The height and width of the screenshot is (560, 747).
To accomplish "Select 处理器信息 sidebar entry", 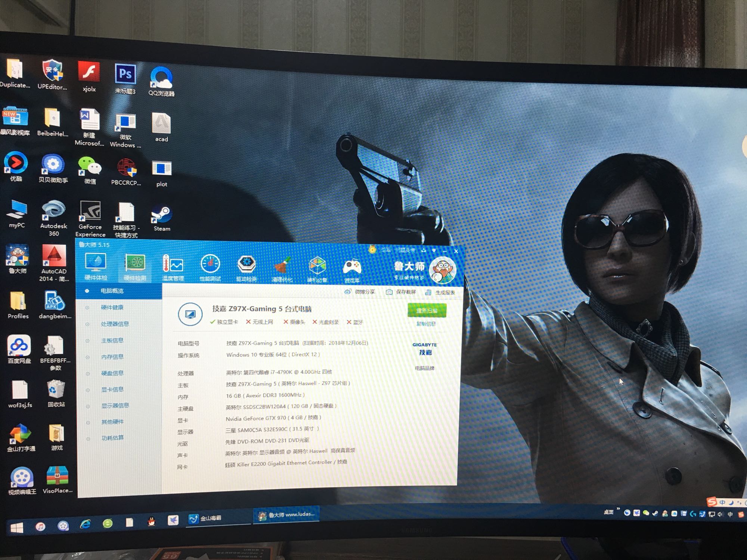I will click(x=115, y=324).
